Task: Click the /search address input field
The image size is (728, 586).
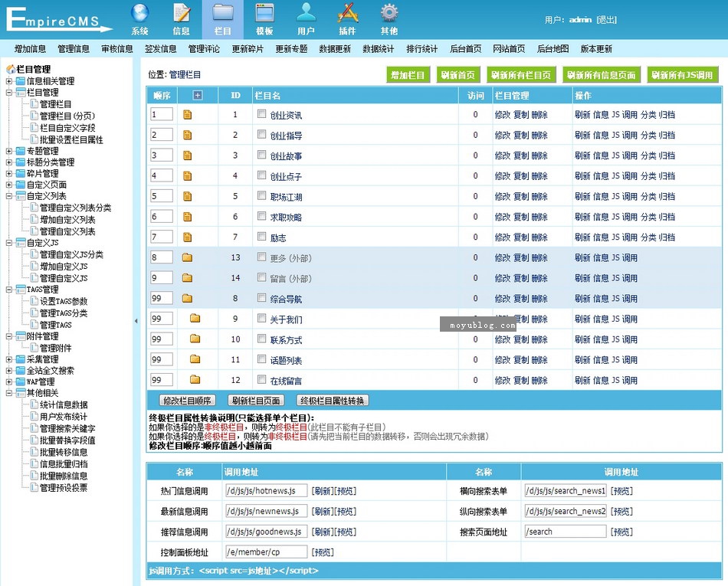Action: [566, 532]
